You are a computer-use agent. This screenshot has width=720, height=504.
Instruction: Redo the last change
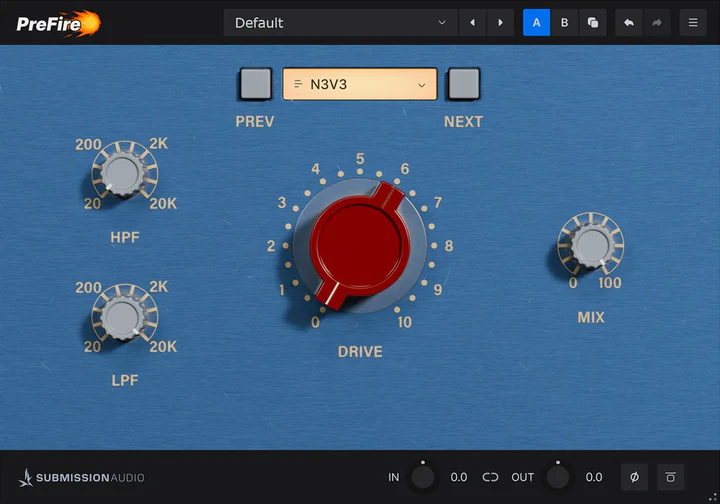tap(657, 22)
